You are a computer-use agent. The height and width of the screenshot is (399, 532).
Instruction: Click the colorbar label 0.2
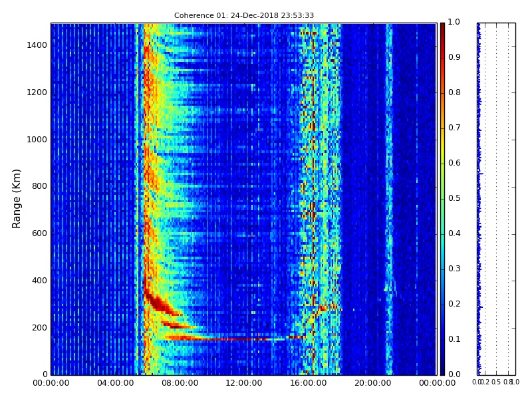tap(454, 304)
